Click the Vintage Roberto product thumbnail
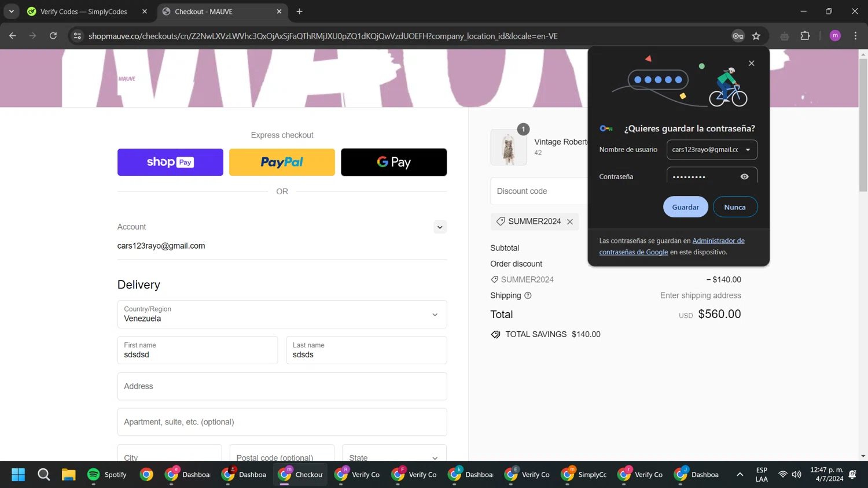 [x=509, y=147]
